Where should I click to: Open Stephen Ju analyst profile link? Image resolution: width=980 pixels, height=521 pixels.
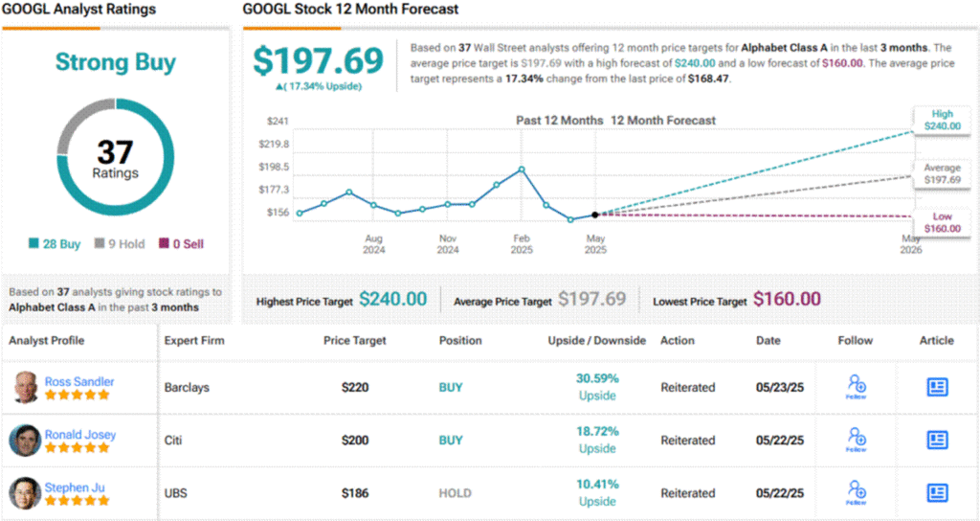point(75,487)
